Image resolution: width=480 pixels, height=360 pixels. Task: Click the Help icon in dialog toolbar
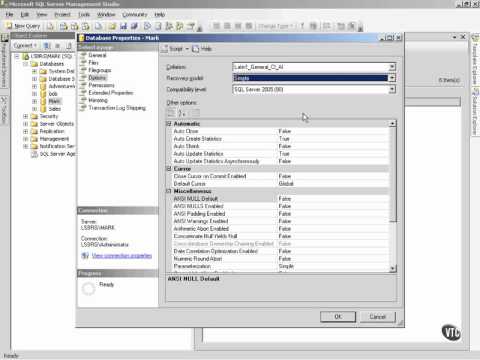196,49
